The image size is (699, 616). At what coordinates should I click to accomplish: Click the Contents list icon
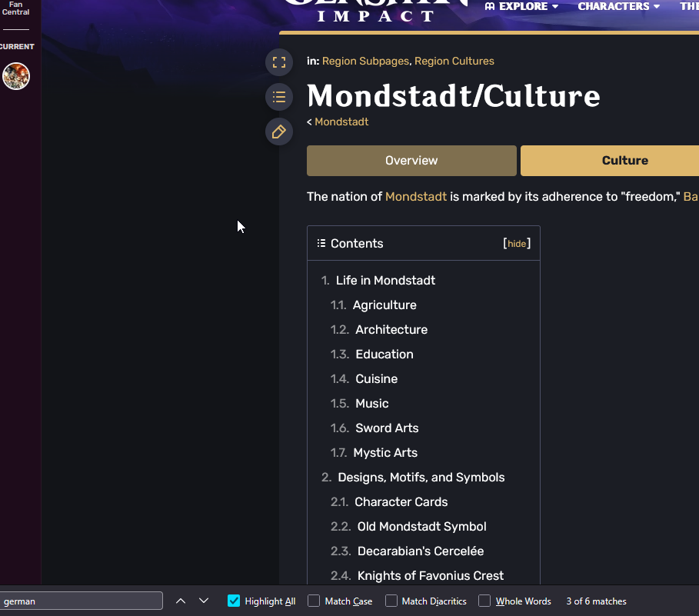point(321,243)
